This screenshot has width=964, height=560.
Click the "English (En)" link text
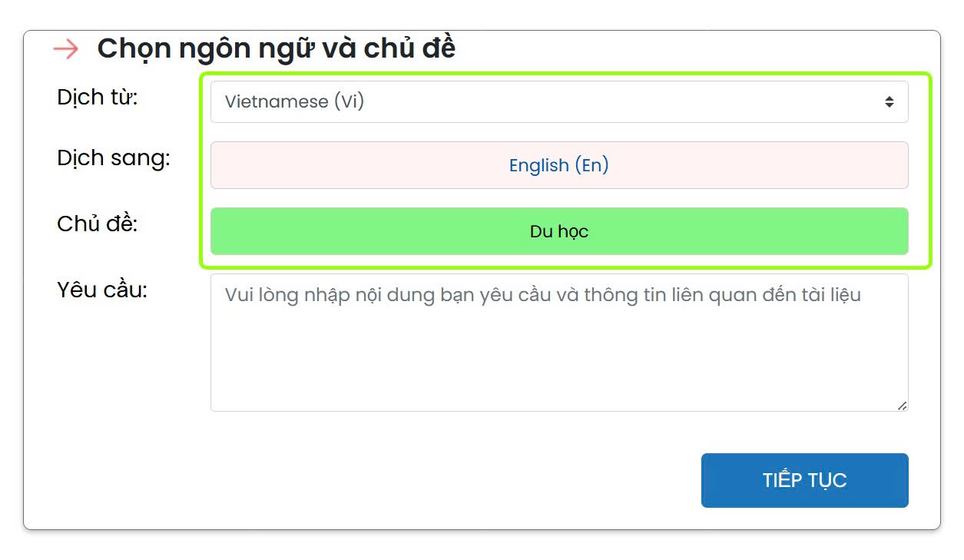pos(558,165)
